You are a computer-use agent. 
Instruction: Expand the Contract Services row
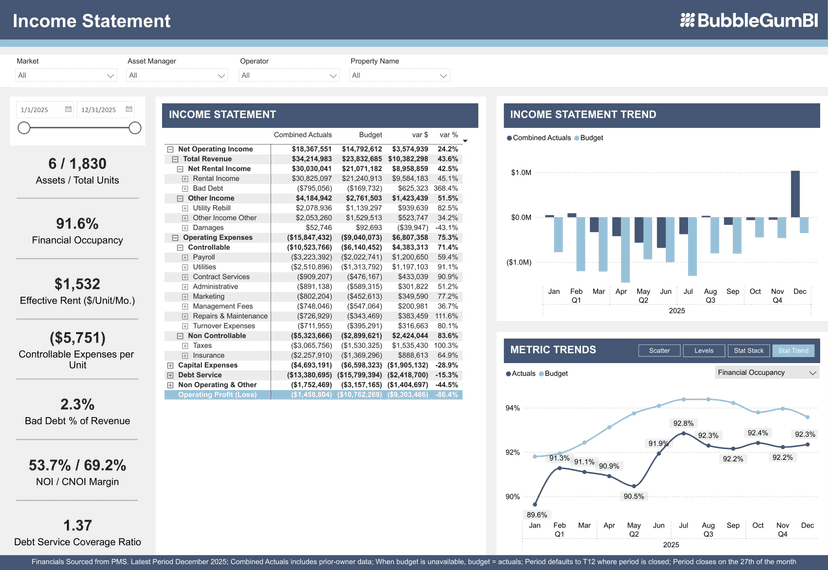pyautogui.click(x=185, y=277)
